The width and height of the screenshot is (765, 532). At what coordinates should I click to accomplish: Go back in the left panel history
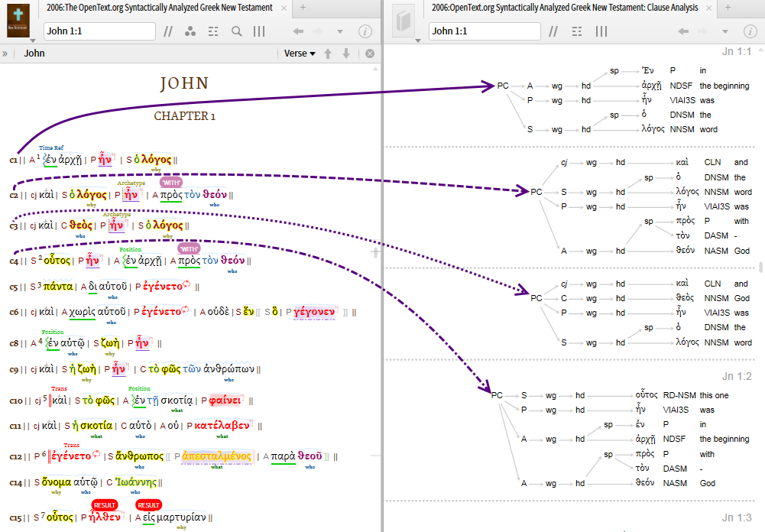click(x=298, y=31)
